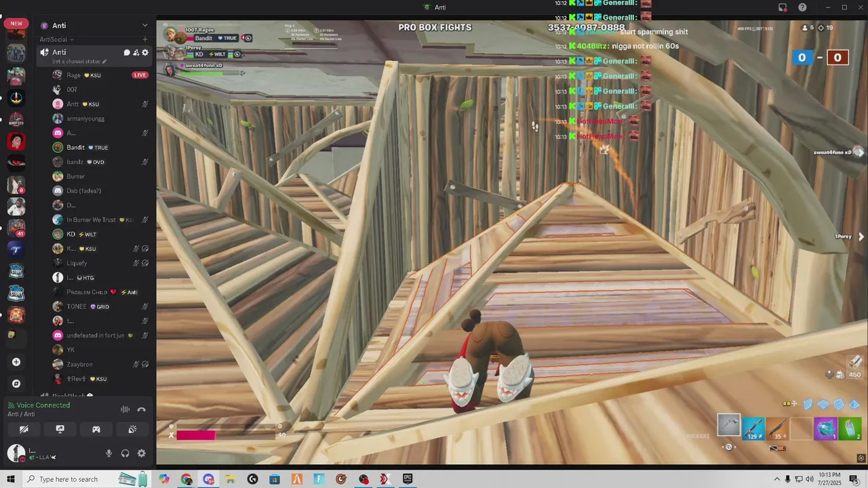Disconnect from voice with phone icon
The image size is (868, 488).
142,409
